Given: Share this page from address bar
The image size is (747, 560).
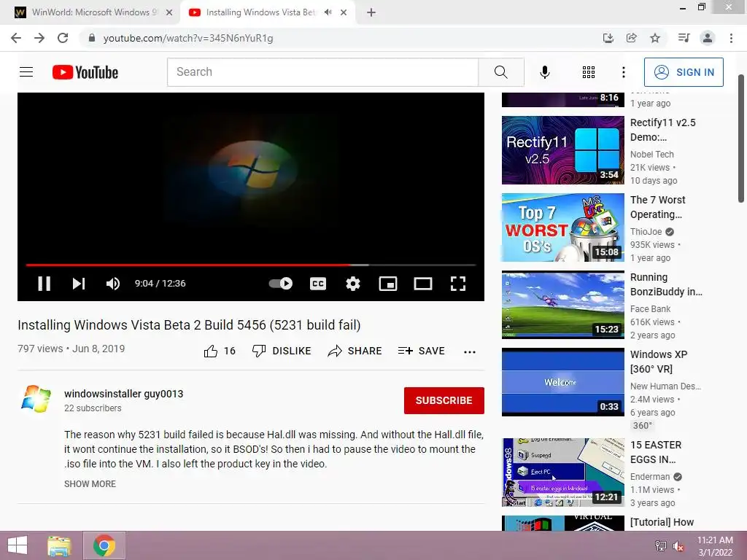Looking at the screenshot, I should pos(631,38).
